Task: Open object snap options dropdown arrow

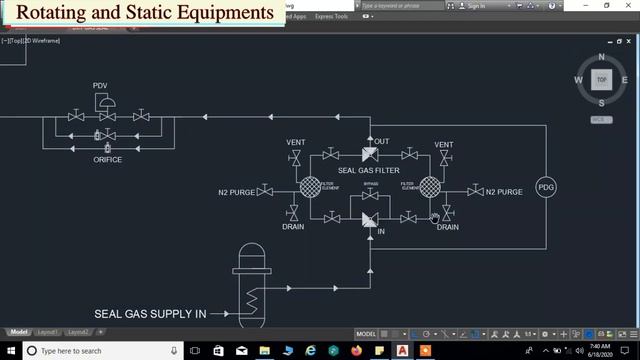Action: coord(484,334)
